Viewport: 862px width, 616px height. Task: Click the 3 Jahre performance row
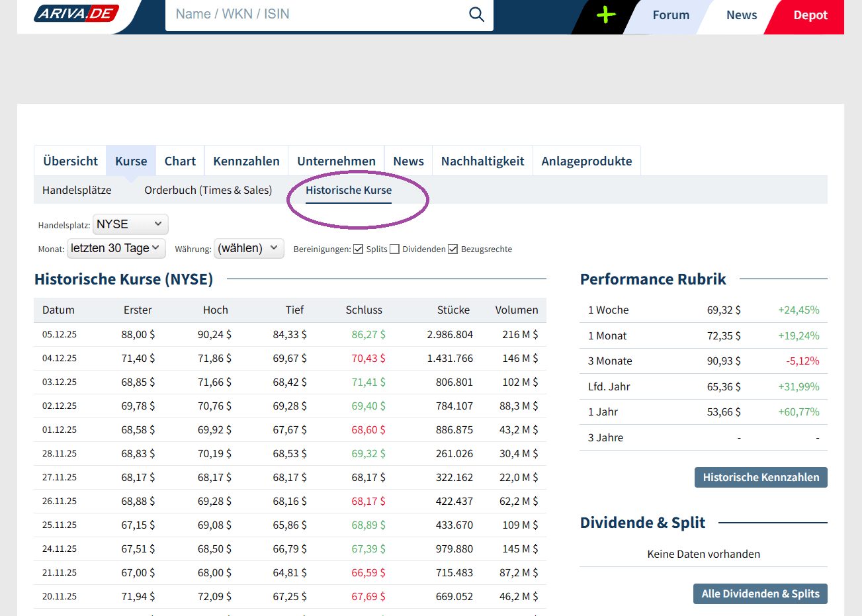[x=703, y=437]
